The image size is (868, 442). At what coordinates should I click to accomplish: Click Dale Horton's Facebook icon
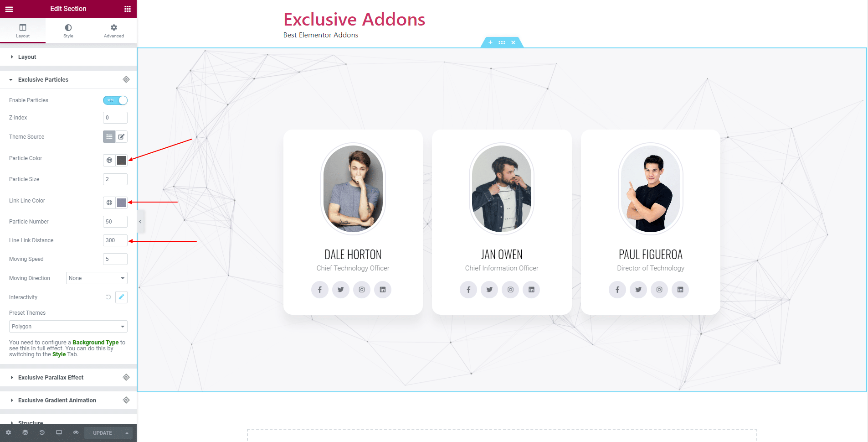coord(320,290)
